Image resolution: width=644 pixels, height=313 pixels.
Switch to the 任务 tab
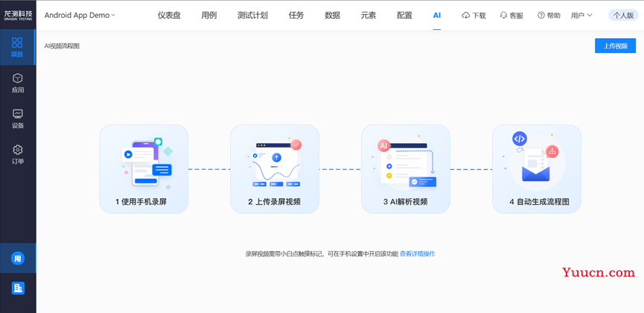[x=296, y=15]
